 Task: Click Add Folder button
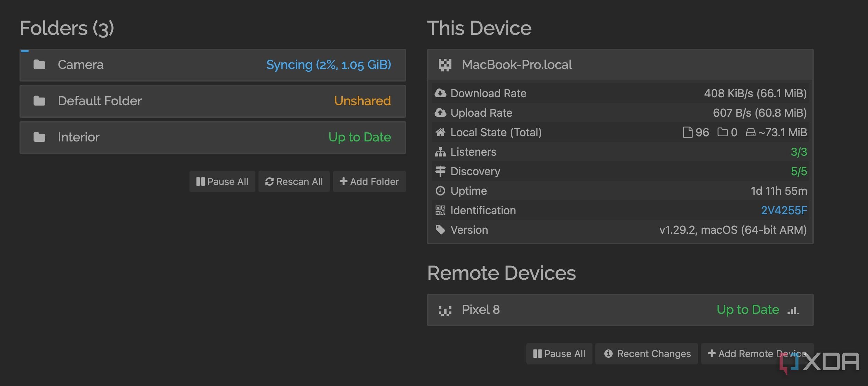[x=369, y=182]
